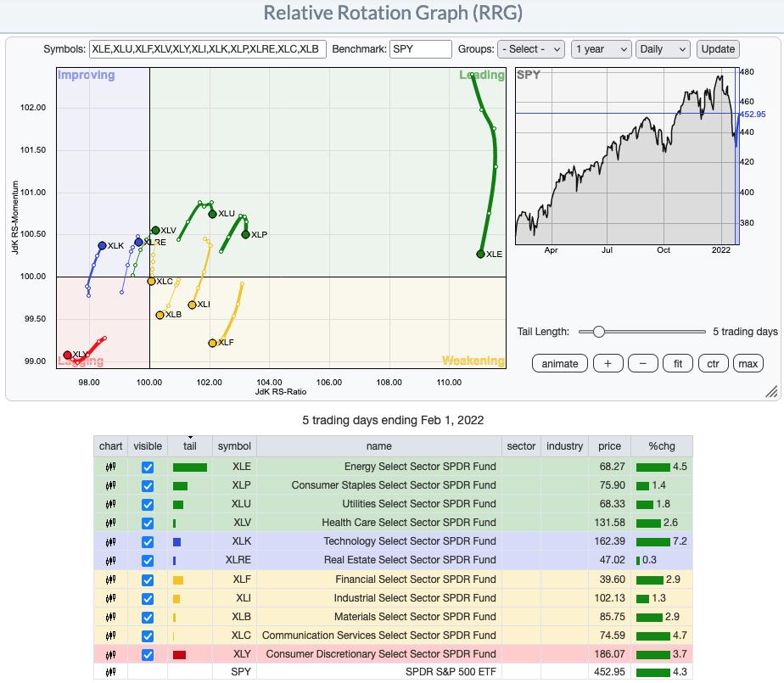Viewport: 784px width, 683px height.
Task: Open the chart icon for XLK row
Action: pyautogui.click(x=110, y=541)
